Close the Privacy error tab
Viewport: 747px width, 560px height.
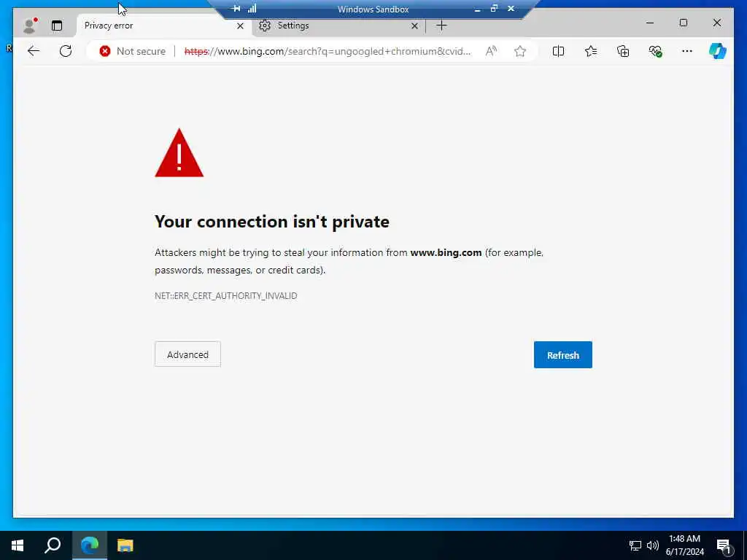tap(240, 26)
